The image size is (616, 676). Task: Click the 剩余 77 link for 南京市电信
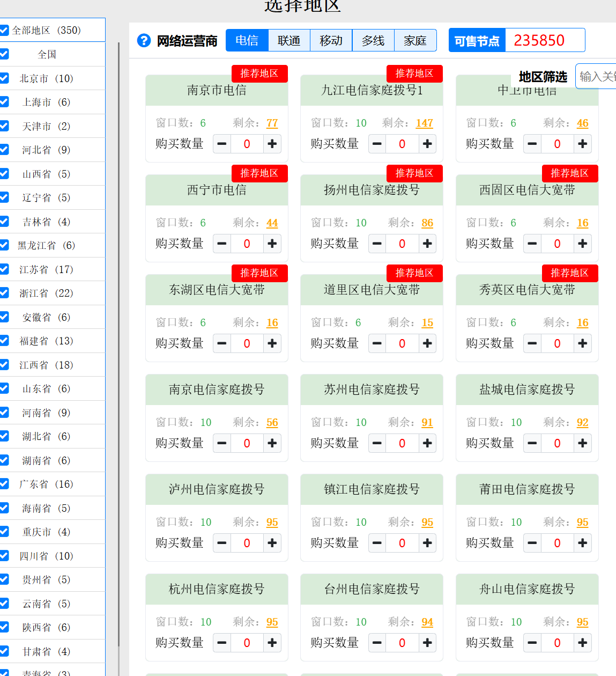(x=272, y=123)
